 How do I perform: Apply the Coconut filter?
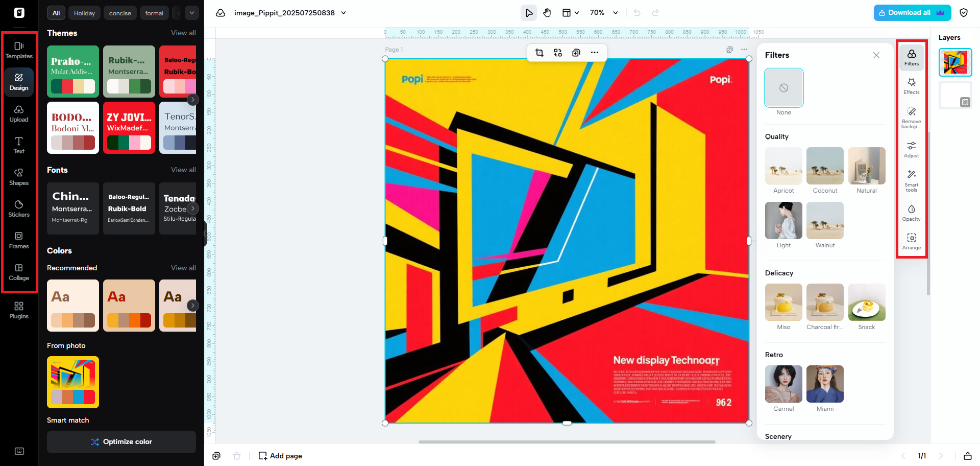(x=825, y=166)
